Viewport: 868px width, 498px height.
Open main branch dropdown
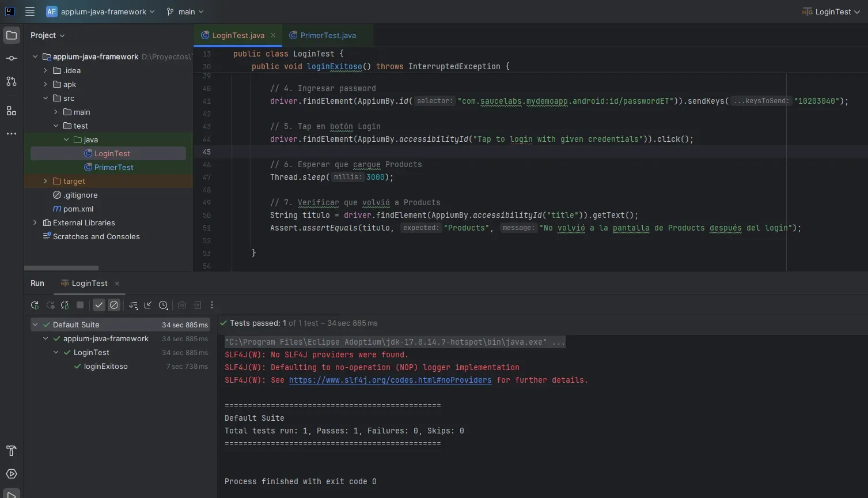pos(185,12)
